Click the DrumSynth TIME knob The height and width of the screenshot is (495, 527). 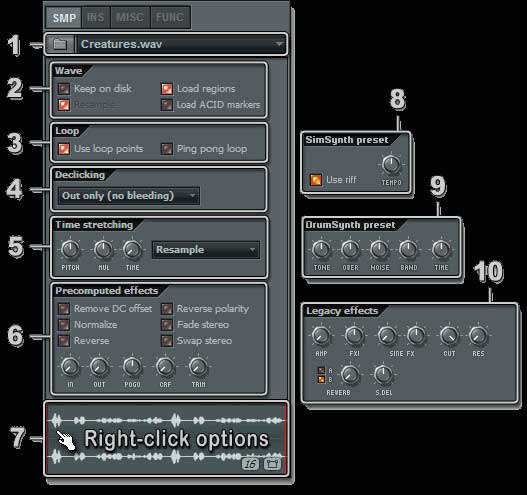pyautogui.click(x=441, y=249)
